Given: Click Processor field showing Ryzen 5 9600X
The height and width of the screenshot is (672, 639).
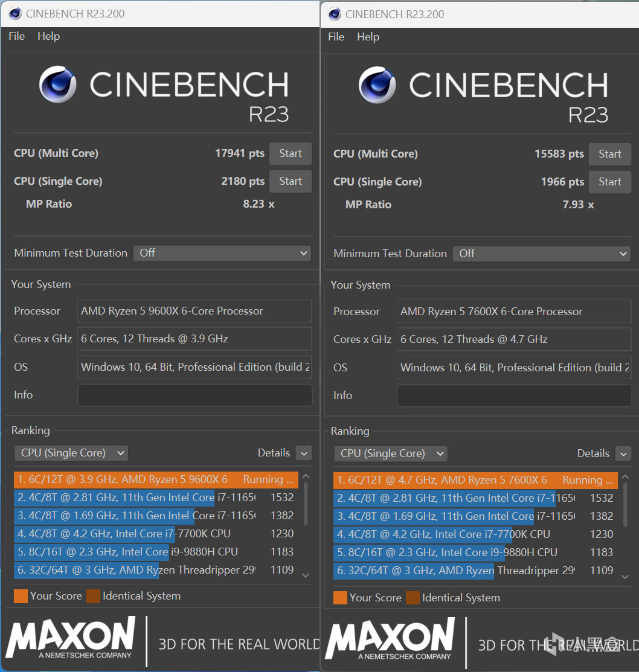Looking at the screenshot, I should [x=194, y=311].
